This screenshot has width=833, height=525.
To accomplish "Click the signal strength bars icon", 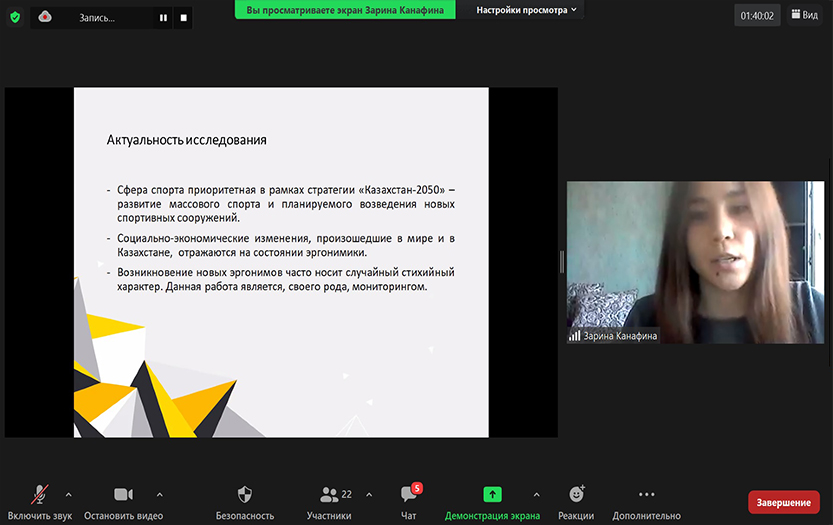I will [574, 336].
